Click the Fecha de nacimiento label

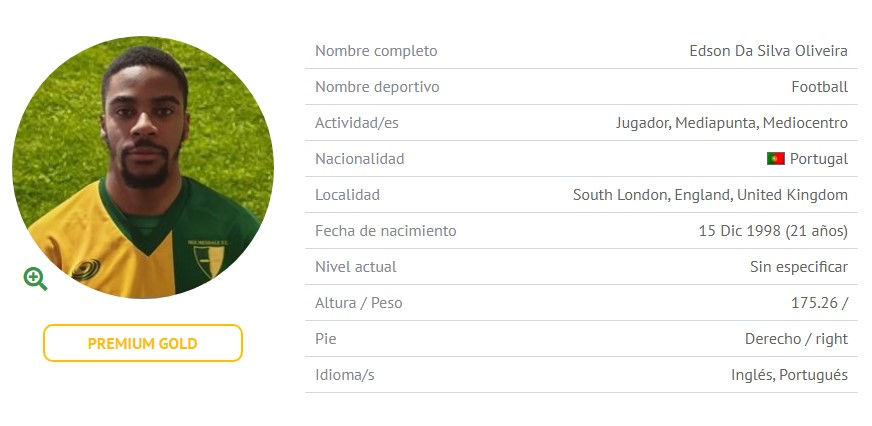coord(386,231)
